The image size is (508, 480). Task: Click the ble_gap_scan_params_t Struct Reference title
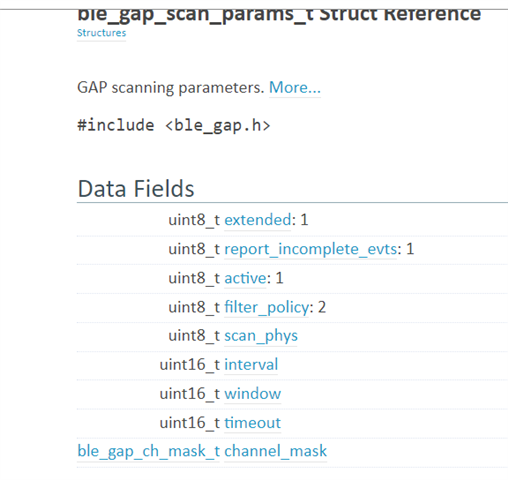279,15
